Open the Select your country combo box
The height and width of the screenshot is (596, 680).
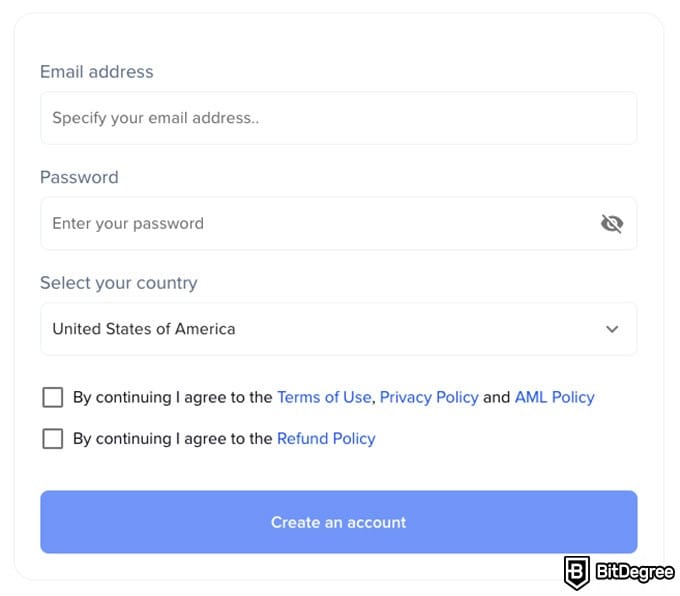coord(338,329)
